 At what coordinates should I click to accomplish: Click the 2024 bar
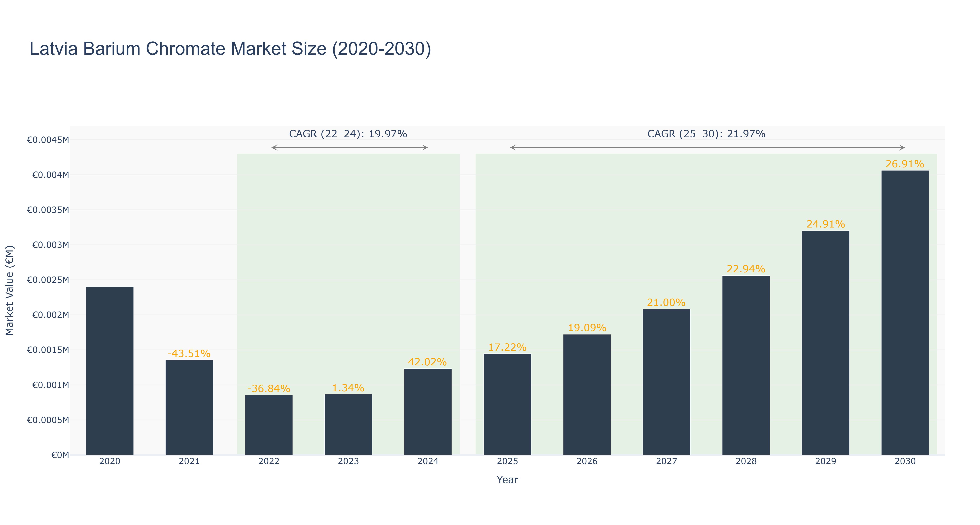coord(428,412)
